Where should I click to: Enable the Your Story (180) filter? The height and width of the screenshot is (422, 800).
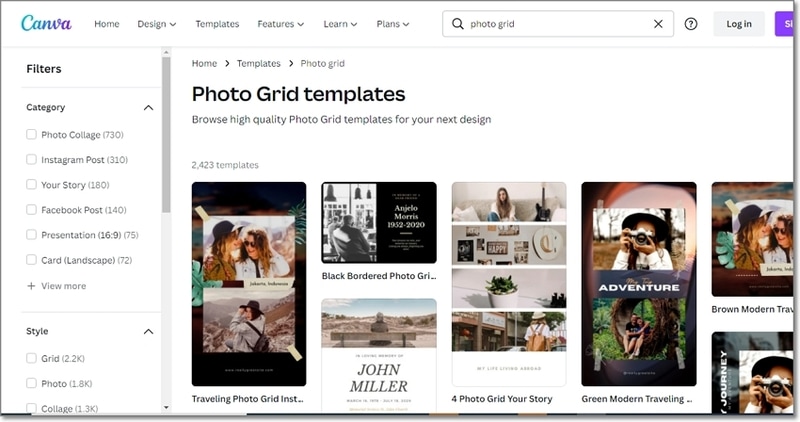(31, 184)
